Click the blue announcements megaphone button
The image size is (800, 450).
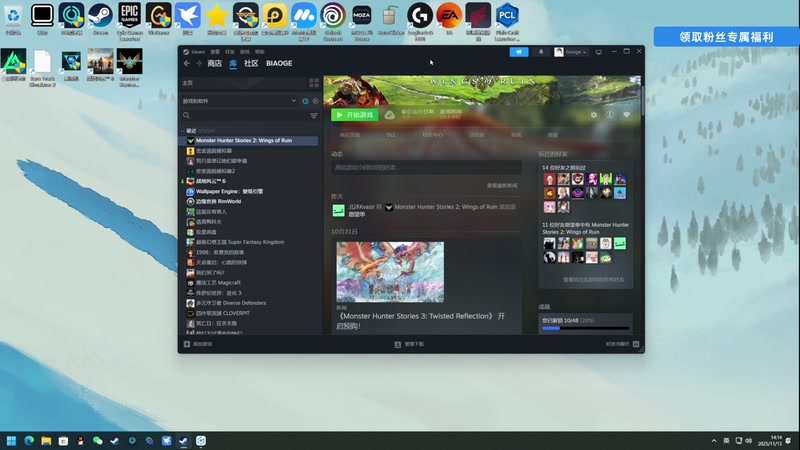(519, 52)
